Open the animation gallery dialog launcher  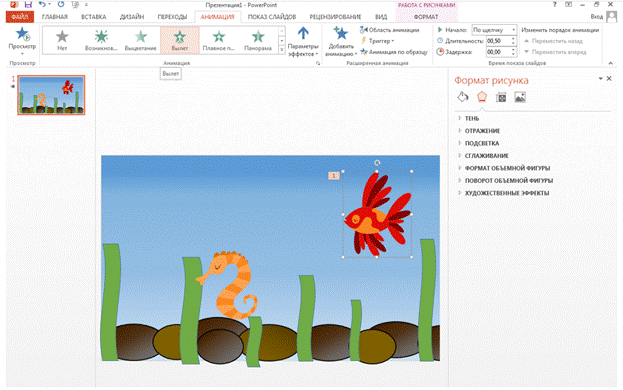tap(318, 63)
